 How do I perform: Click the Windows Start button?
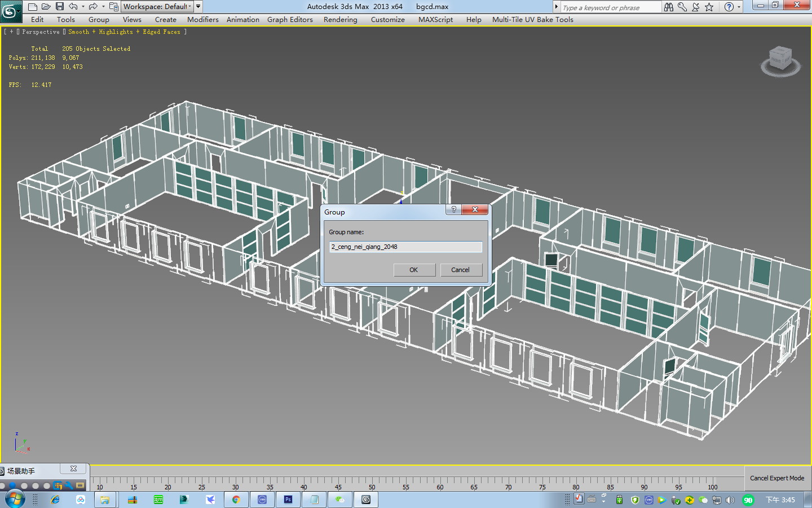pos(15,500)
